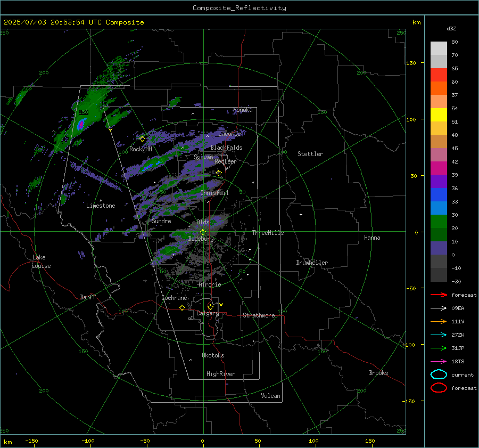Click the Okotoks label

coord(213,355)
